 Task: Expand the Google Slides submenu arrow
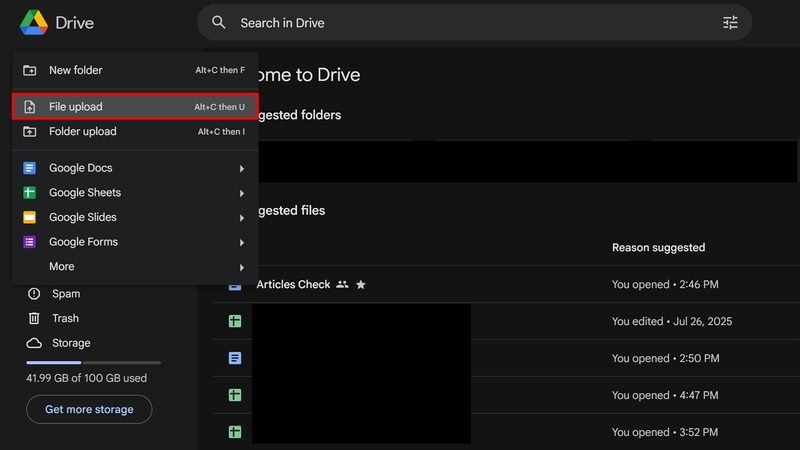241,218
